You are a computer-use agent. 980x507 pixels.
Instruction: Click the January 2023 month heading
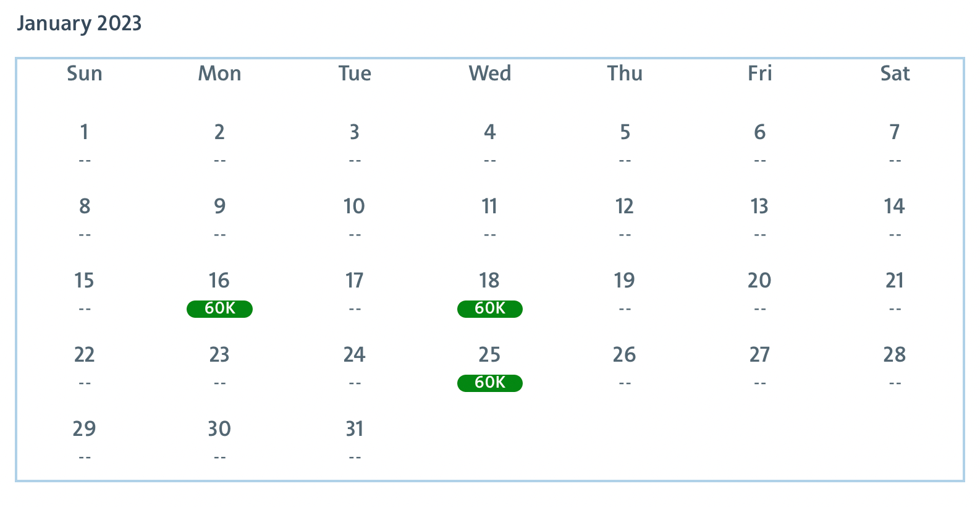click(79, 23)
